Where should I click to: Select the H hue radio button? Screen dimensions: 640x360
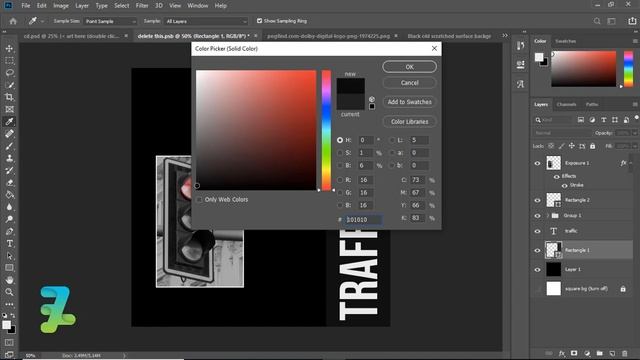click(340, 140)
